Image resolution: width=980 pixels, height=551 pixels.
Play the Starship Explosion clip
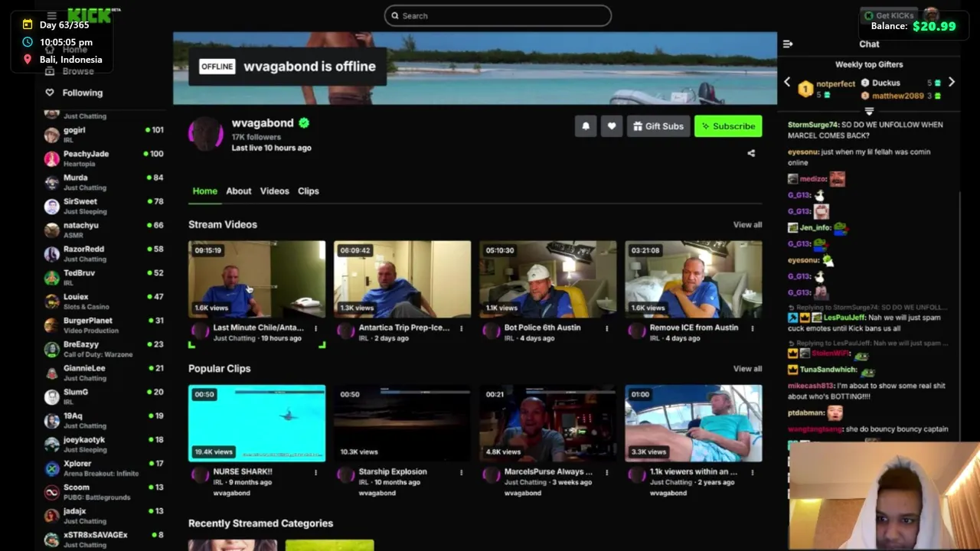point(403,423)
